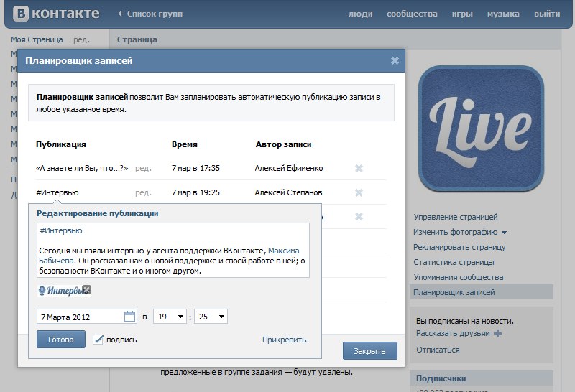Click ред. next to Моя Страница
Screen dimensions: 575x392
point(81,39)
